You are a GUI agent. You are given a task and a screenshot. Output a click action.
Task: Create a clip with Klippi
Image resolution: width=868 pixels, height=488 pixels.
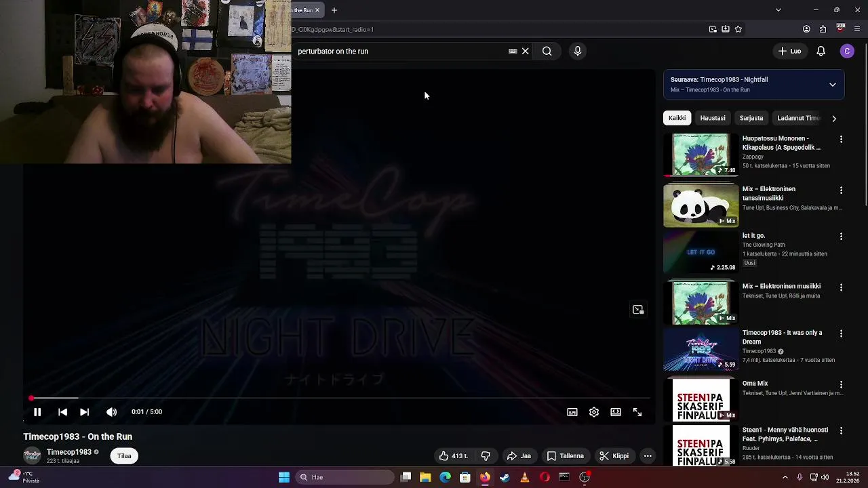click(614, 456)
